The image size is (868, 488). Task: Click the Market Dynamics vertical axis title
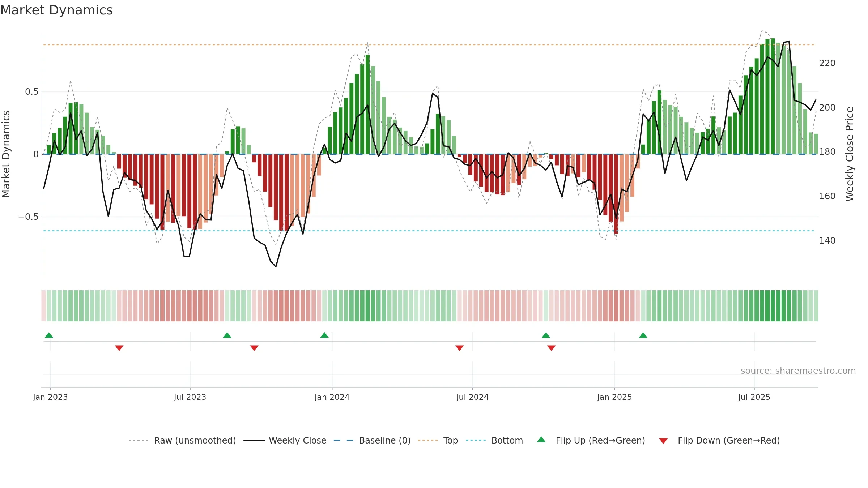coord(6,154)
